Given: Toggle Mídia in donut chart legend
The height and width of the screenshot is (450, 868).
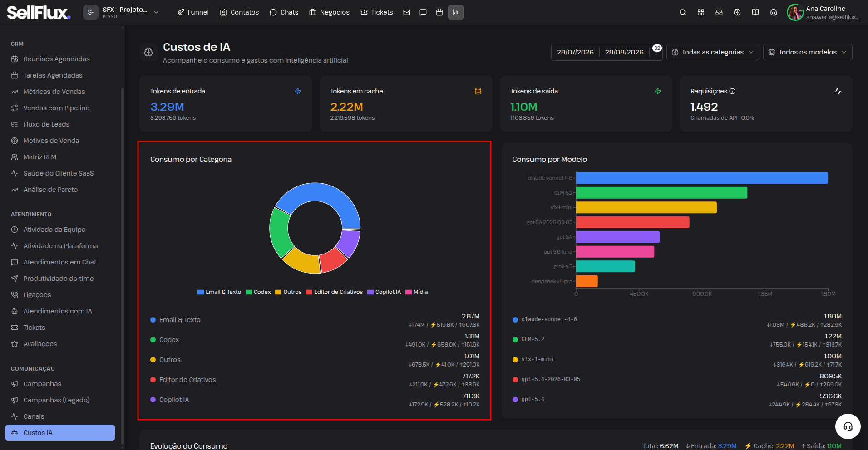Looking at the screenshot, I should coord(417,292).
